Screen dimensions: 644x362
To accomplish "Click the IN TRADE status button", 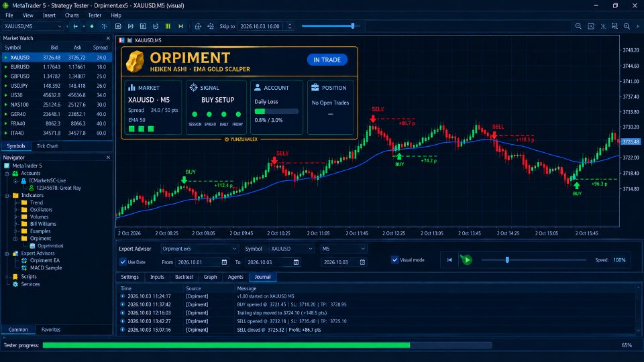I will coord(327,60).
